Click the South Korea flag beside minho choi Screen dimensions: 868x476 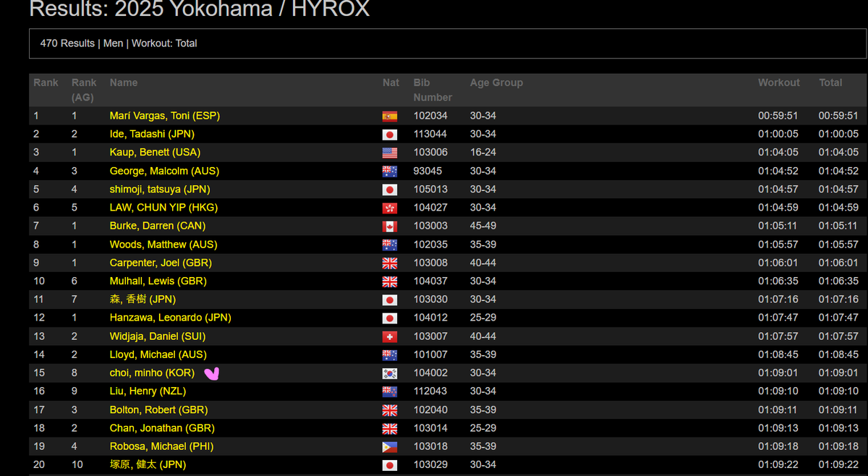pos(390,373)
